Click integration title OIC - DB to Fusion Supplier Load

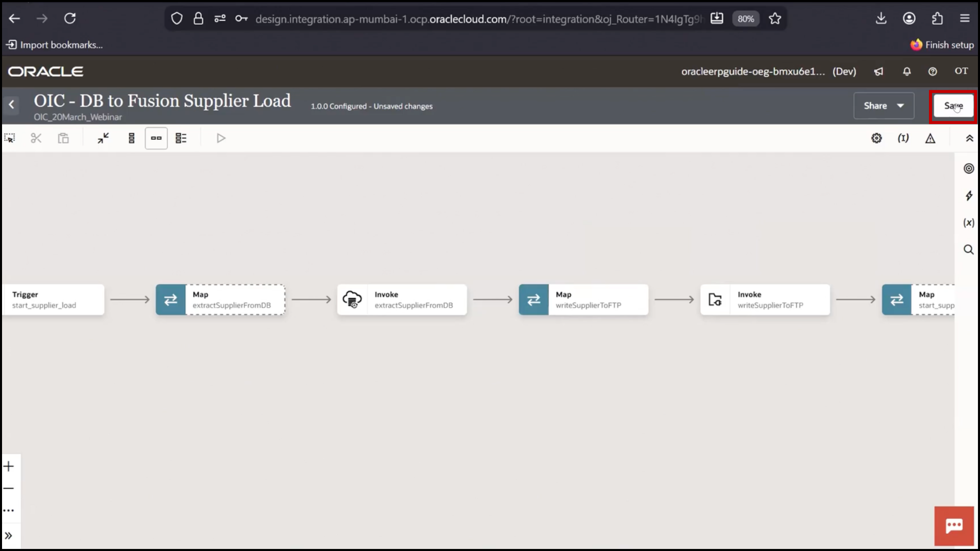162,101
